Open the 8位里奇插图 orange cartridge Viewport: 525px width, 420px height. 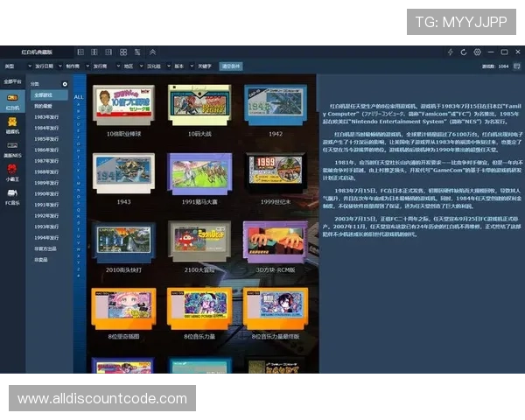pos(124,309)
